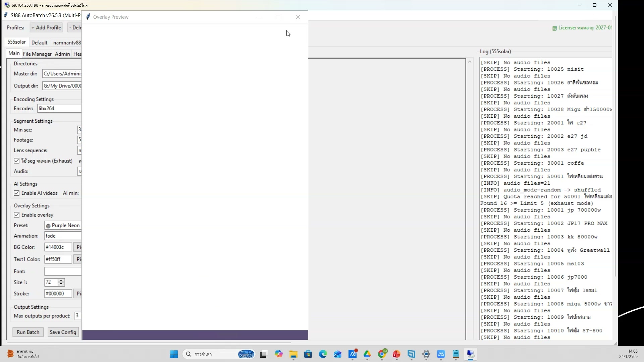Uncheck the Enable AI videos option

coord(17,193)
